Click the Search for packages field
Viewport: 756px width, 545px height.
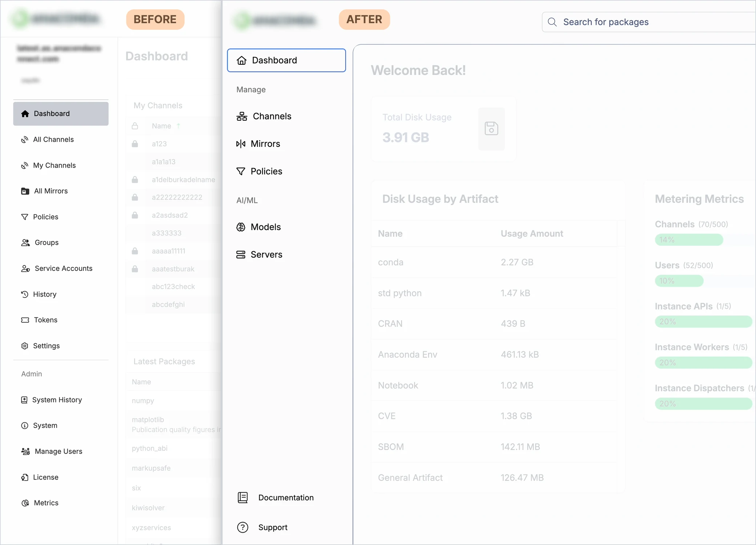point(649,22)
